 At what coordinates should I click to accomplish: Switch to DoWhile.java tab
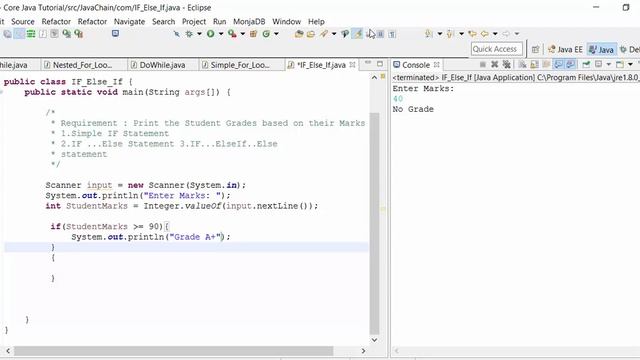click(162, 65)
